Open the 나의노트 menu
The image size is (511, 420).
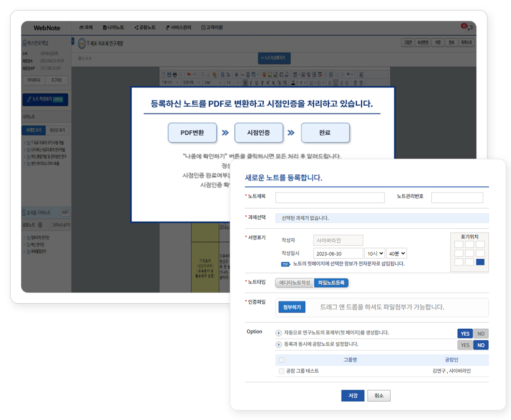(114, 28)
